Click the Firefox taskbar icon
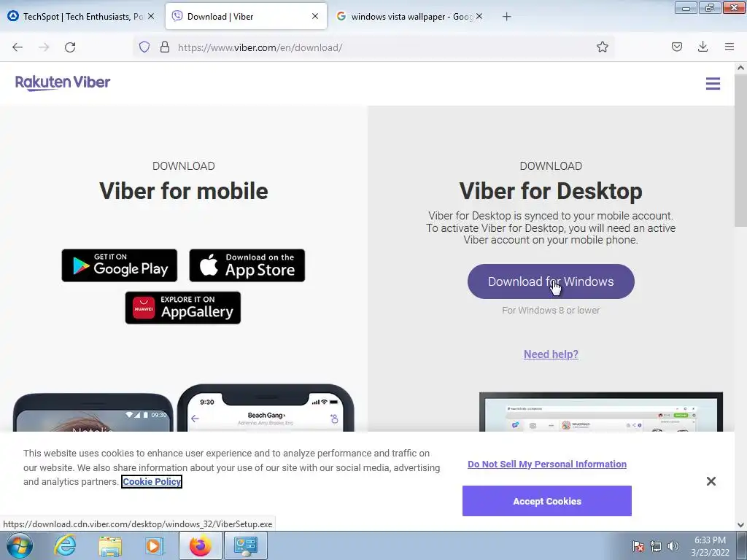 click(200, 545)
